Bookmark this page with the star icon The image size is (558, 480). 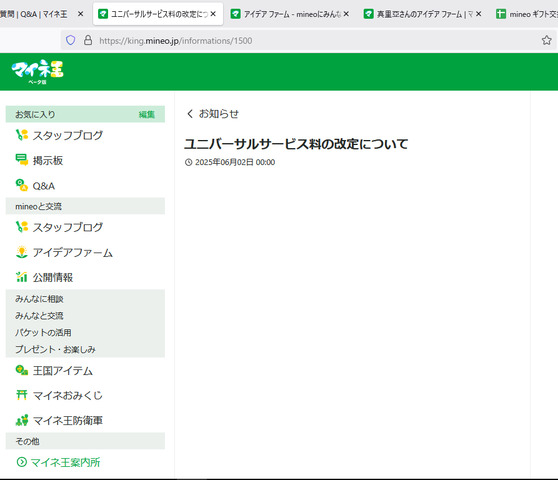tap(546, 40)
